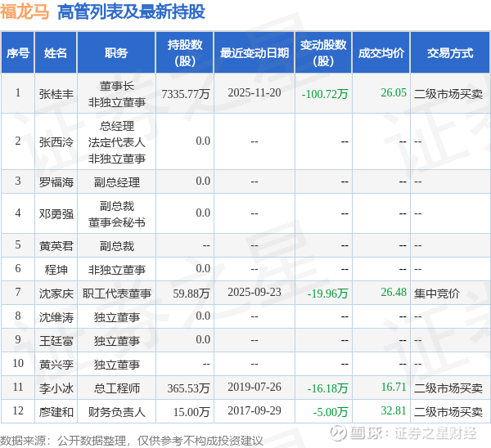This screenshot has width=491, height=448.
Task: Click the name 黄兴孪
Action: click(x=56, y=365)
